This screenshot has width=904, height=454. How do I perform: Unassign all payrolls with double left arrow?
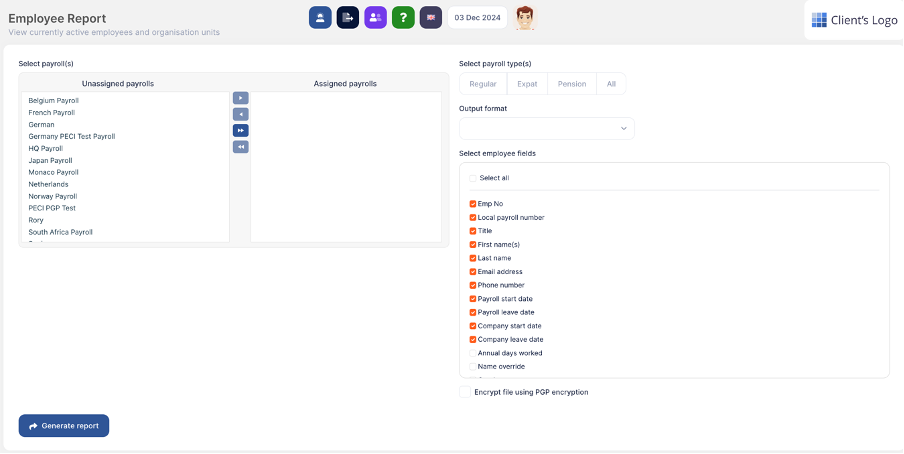tap(240, 147)
